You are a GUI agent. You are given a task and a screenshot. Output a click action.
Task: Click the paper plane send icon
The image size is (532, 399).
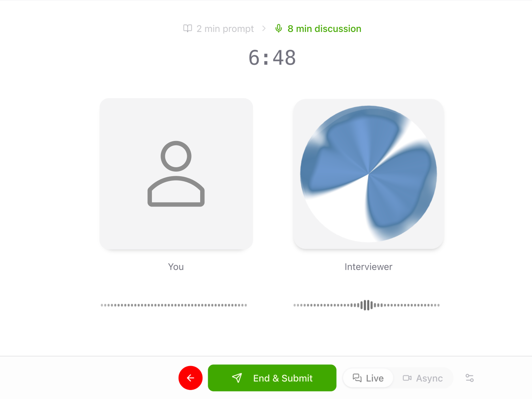pyautogui.click(x=237, y=378)
